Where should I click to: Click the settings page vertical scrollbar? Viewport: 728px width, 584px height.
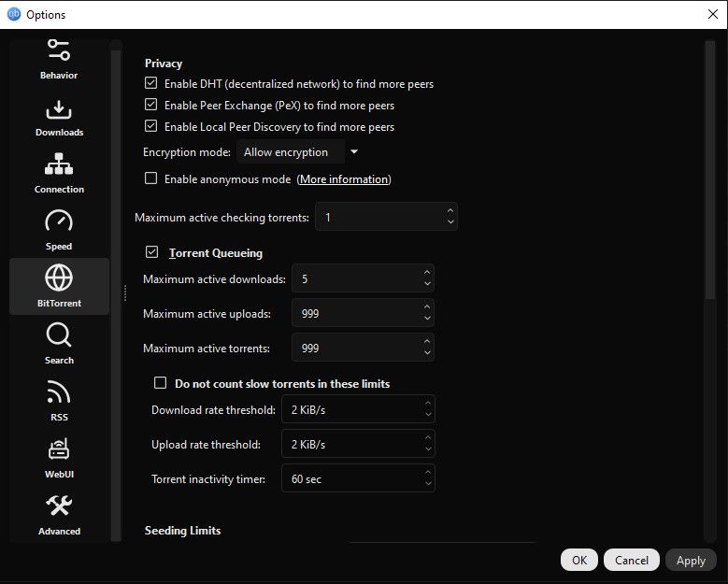coord(709,170)
